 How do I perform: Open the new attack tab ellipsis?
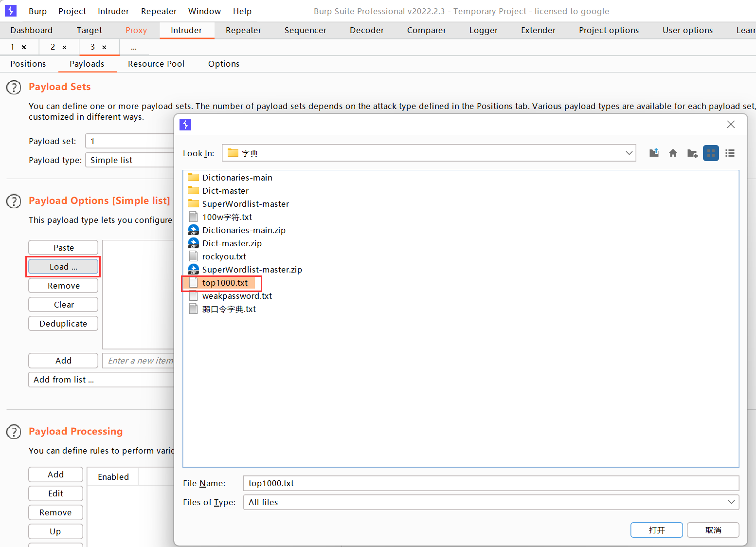coord(134,47)
